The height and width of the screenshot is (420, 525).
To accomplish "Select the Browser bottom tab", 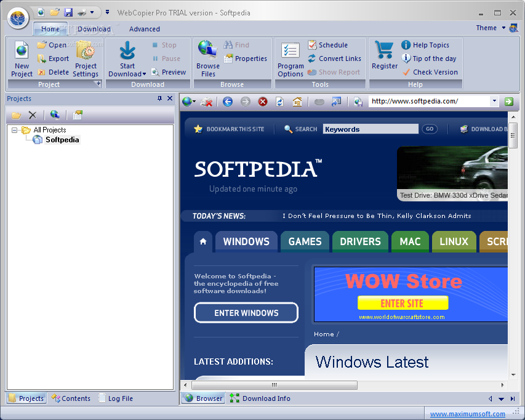I will (x=204, y=398).
